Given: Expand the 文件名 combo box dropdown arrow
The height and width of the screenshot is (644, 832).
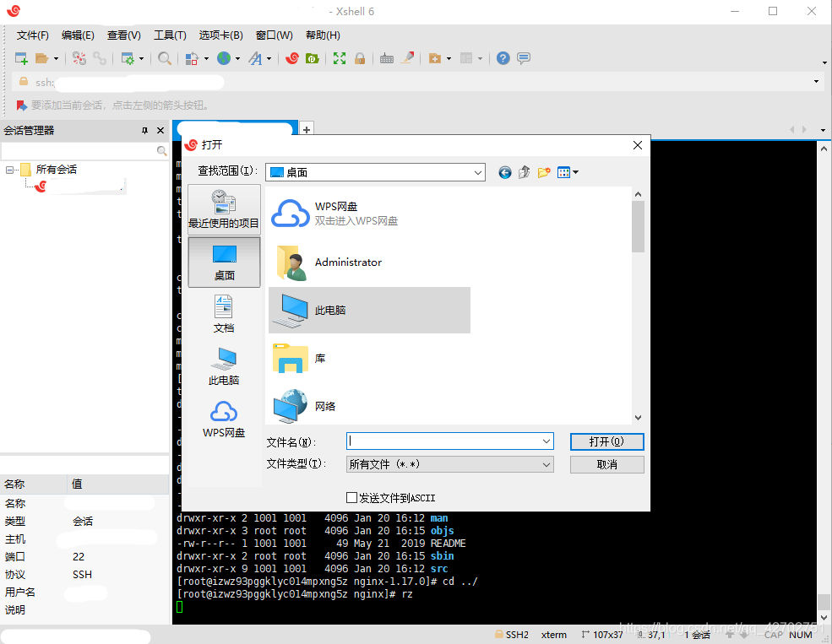Looking at the screenshot, I should [x=547, y=441].
